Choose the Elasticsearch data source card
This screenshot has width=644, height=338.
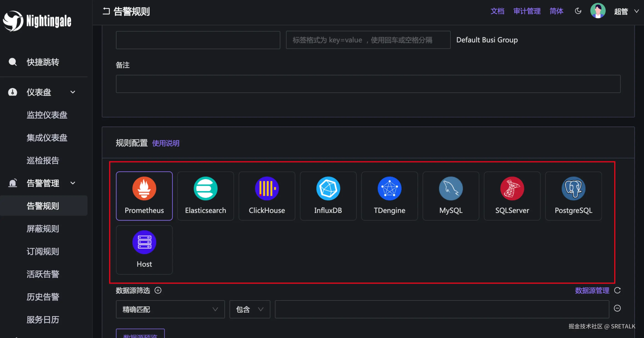point(206,196)
